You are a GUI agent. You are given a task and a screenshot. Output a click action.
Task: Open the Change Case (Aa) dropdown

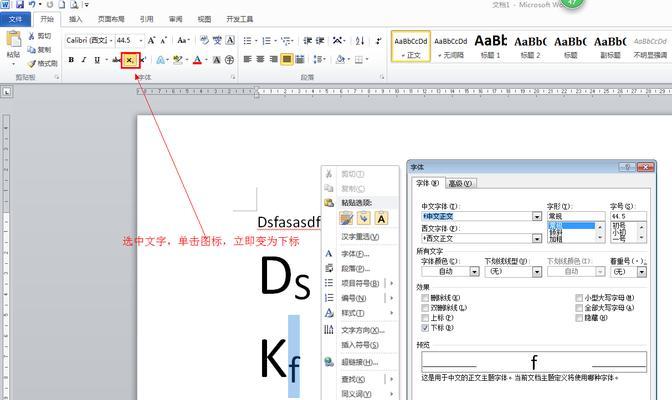(x=183, y=41)
